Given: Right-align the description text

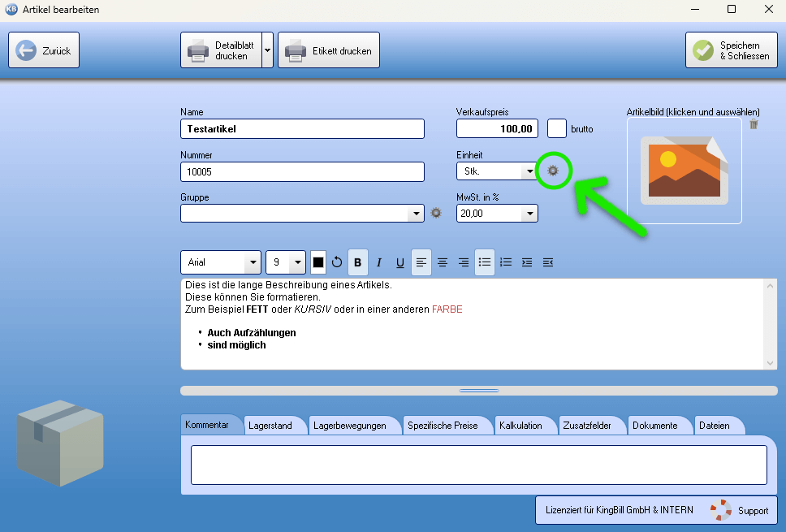Looking at the screenshot, I should (464, 262).
